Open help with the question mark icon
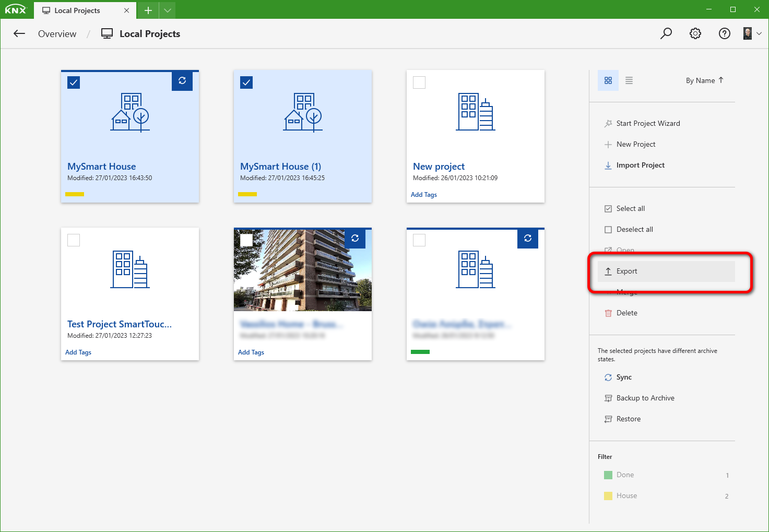Screen dimensions: 769x532 pos(724,34)
